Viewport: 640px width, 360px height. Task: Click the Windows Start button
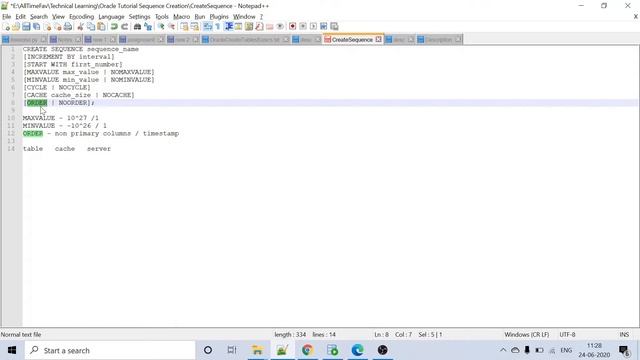coord(12,350)
